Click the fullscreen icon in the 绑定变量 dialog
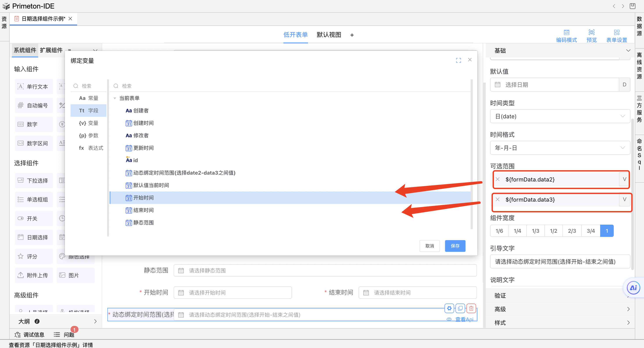 click(458, 60)
